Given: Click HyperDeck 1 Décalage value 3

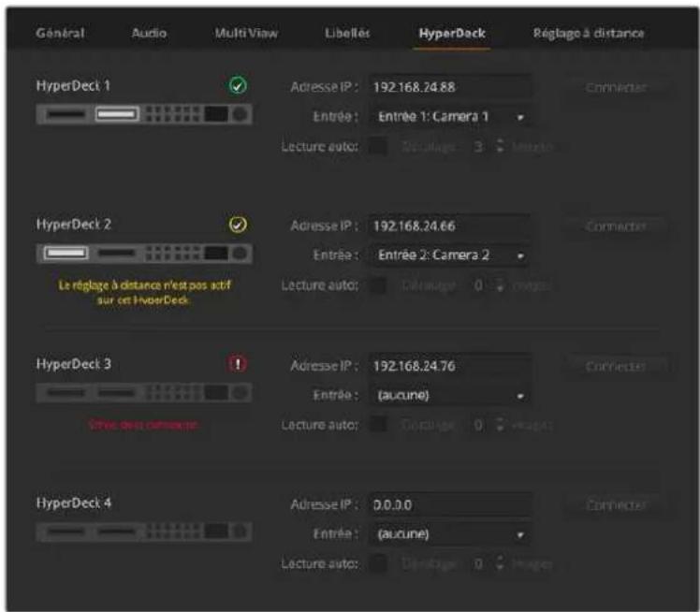Looking at the screenshot, I should click(x=478, y=146).
